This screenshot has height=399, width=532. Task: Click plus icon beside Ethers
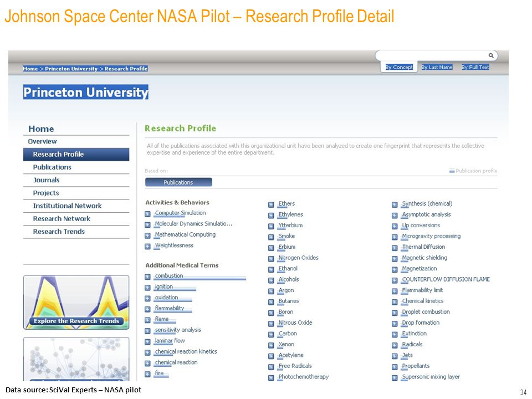coord(271,204)
